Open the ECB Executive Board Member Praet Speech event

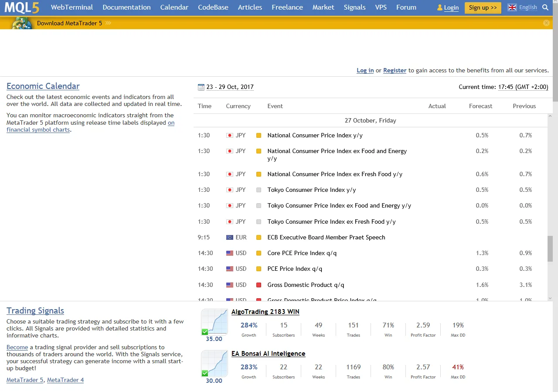pyautogui.click(x=327, y=238)
